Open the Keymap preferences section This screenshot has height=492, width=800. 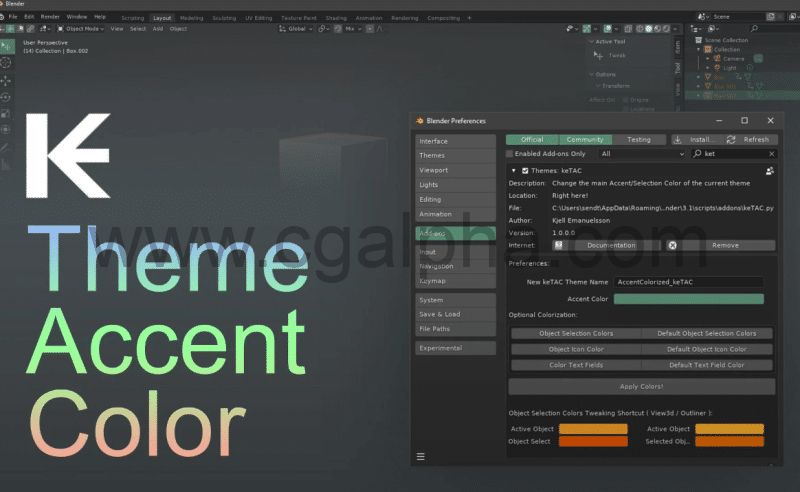(x=455, y=281)
